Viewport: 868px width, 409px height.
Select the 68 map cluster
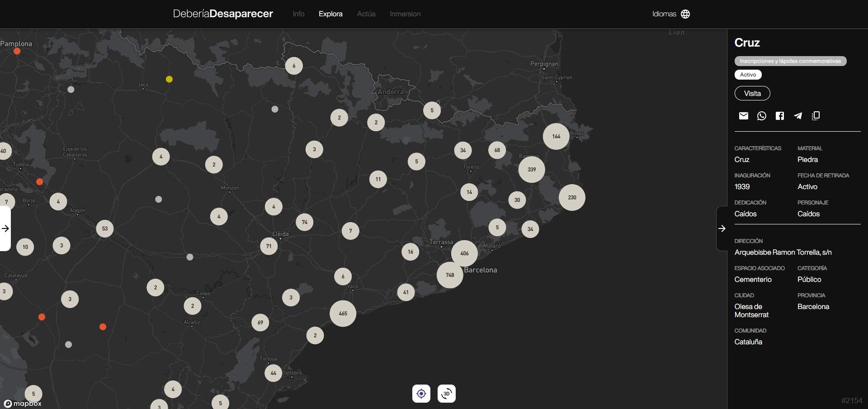[497, 150]
